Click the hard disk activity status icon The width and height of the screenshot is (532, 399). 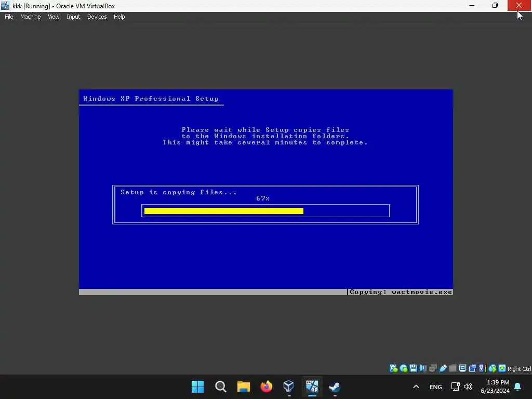tap(394, 368)
